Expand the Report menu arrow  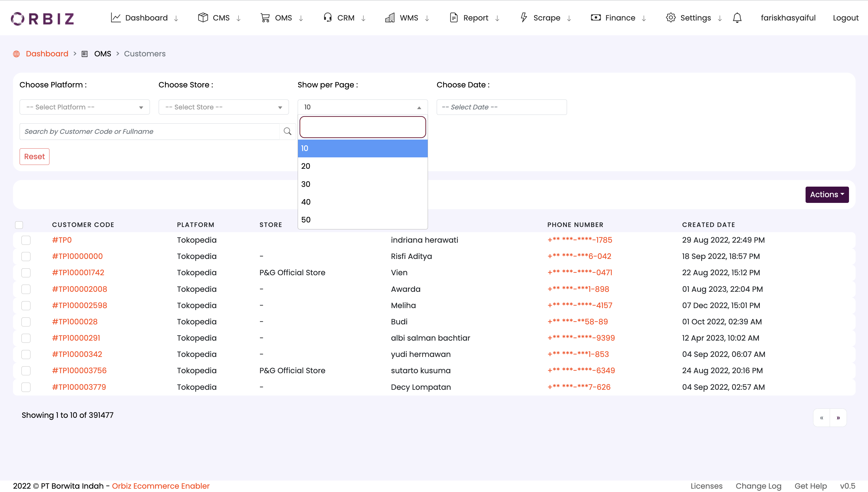[x=497, y=18]
